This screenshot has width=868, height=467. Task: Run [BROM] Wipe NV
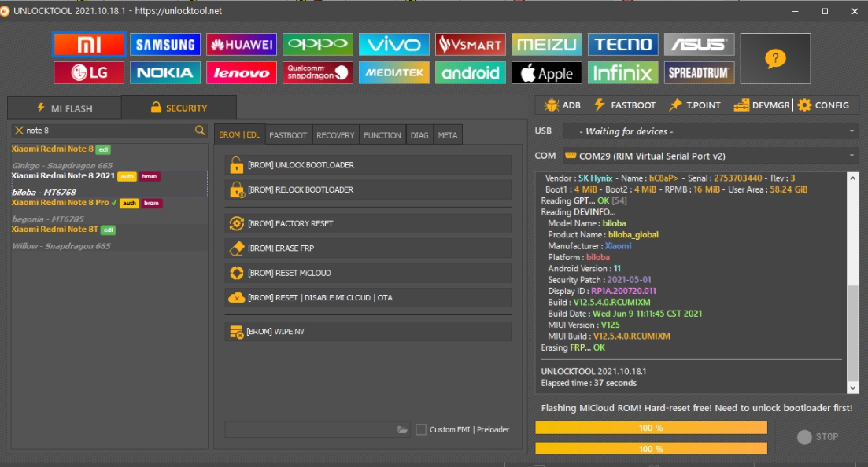tap(368, 332)
